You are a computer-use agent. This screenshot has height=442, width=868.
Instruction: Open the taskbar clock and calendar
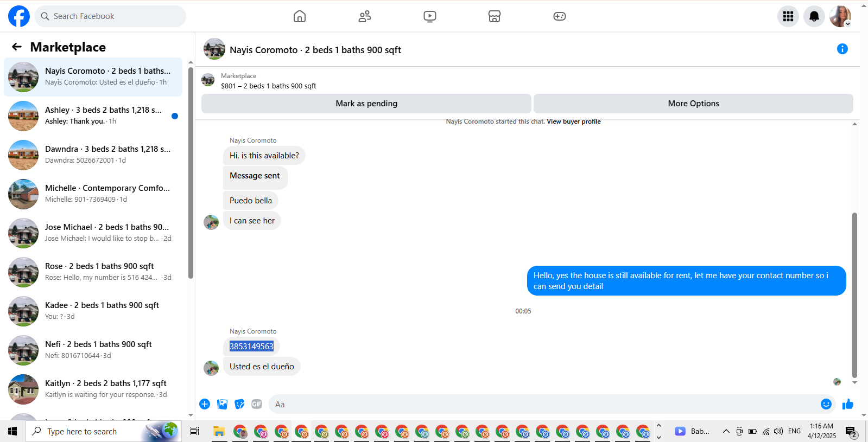coord(821,431)
